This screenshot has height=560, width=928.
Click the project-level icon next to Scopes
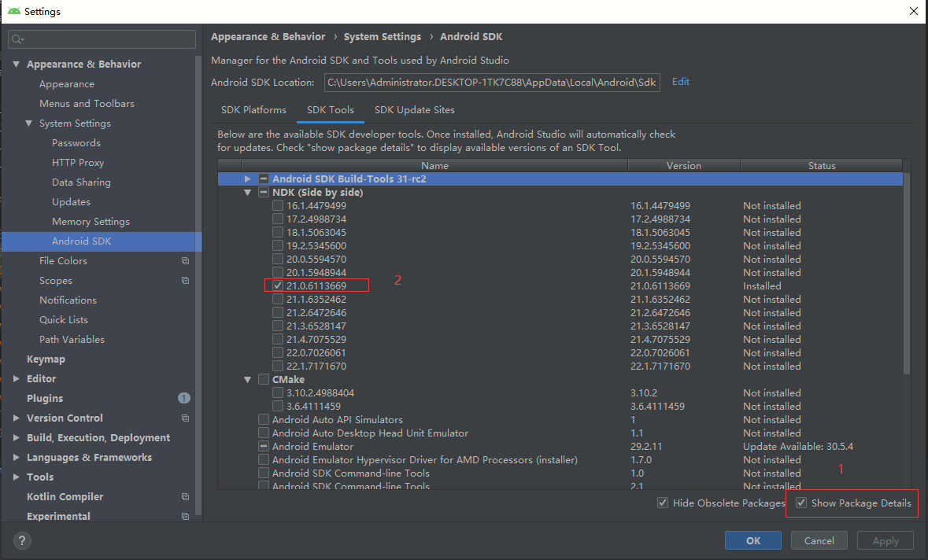185,280
